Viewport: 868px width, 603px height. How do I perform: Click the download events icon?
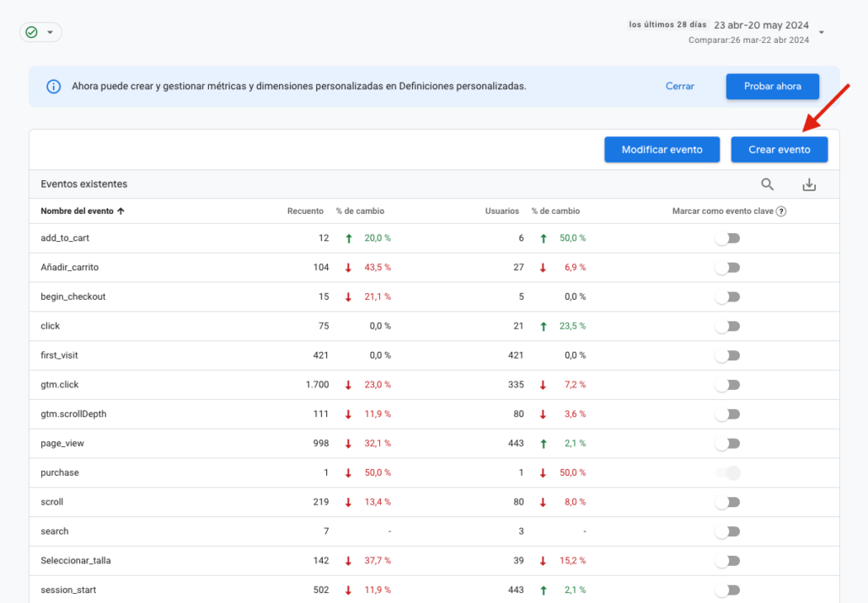809,184
